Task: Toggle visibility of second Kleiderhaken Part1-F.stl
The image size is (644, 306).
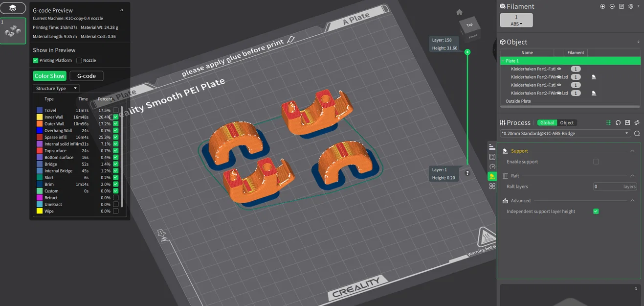Action: click(x=559, y=85)
